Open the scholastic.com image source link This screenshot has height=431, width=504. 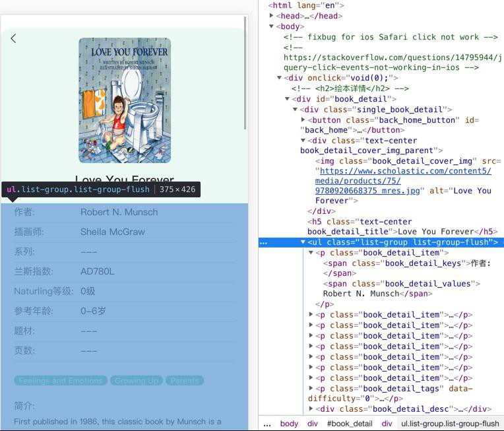403,181
